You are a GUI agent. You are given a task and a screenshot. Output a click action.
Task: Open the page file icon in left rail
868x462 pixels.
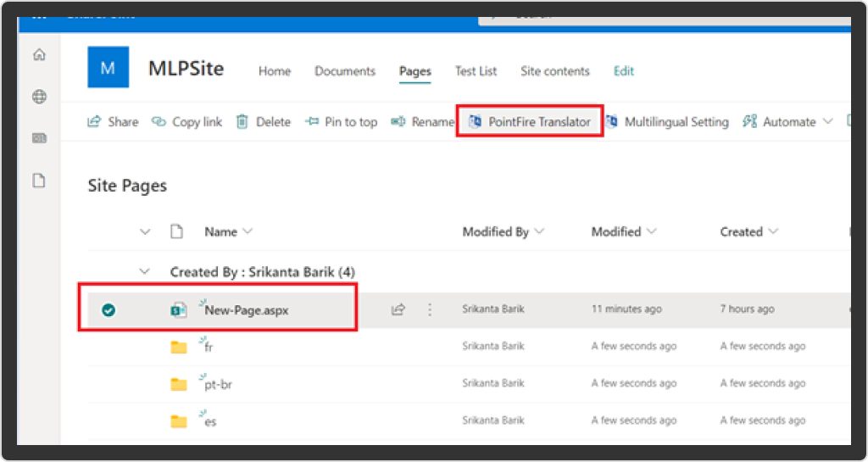tap(39, 181)
